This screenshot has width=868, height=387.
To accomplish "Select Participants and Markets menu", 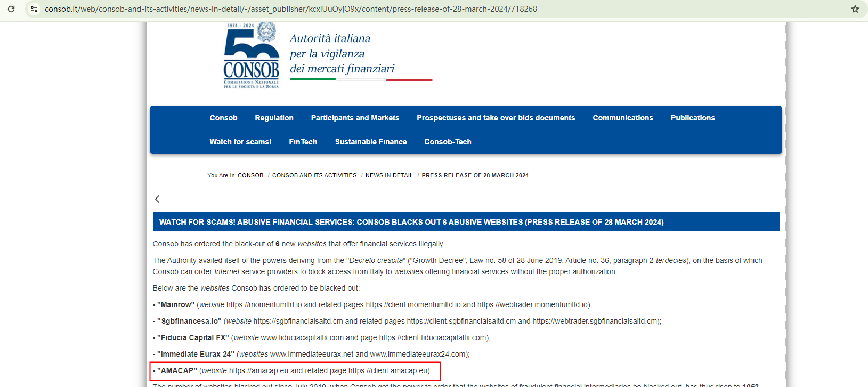I will [x=355, y=118].
